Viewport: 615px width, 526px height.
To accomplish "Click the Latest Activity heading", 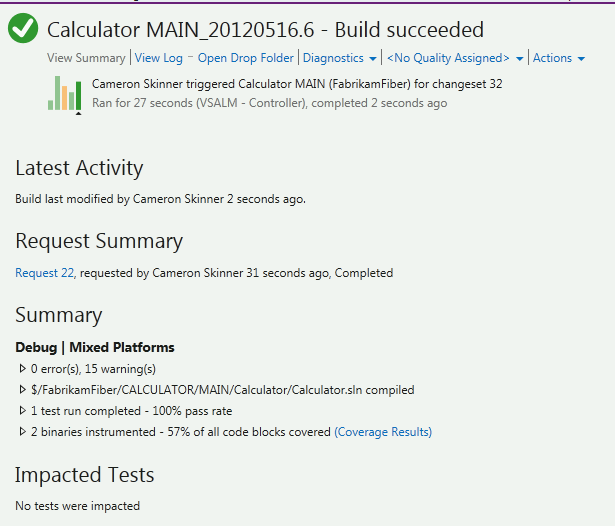I will (x=79, y=168).
